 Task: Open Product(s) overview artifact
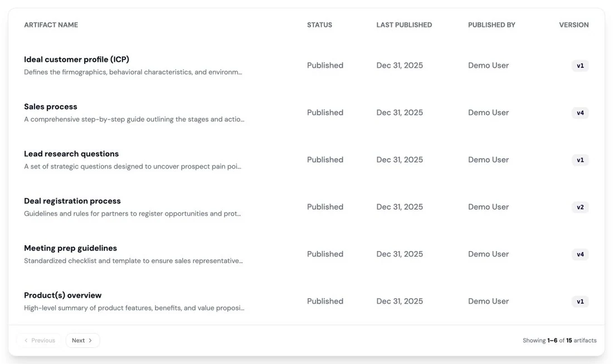(62, 295)
